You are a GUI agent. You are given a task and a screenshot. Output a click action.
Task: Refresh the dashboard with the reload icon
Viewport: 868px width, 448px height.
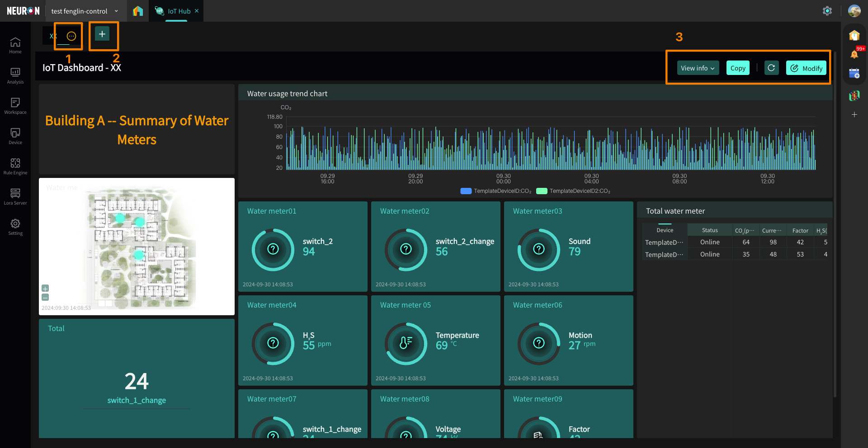772,68
